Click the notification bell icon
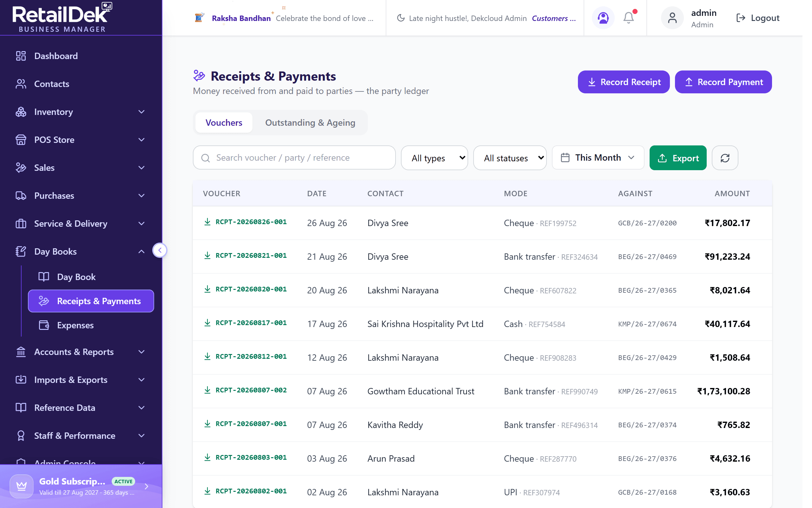The image size is (812, 508). click(628, 18)
